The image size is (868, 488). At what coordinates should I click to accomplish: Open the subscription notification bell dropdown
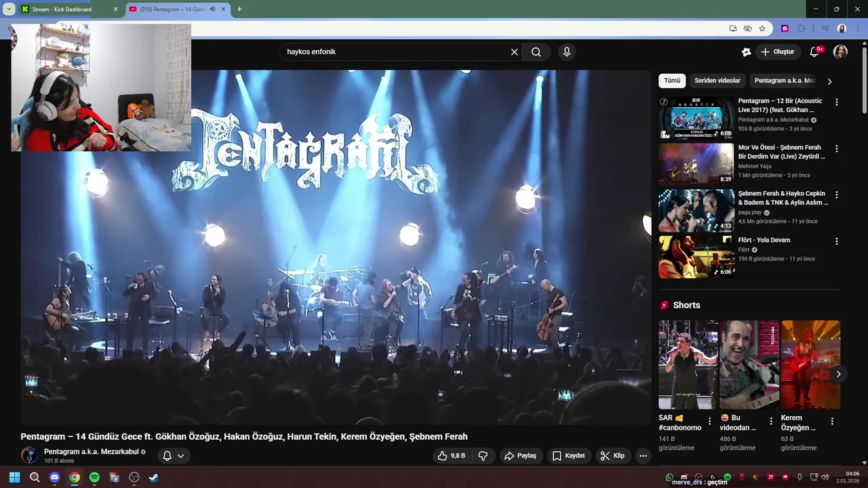pos(174,455)
